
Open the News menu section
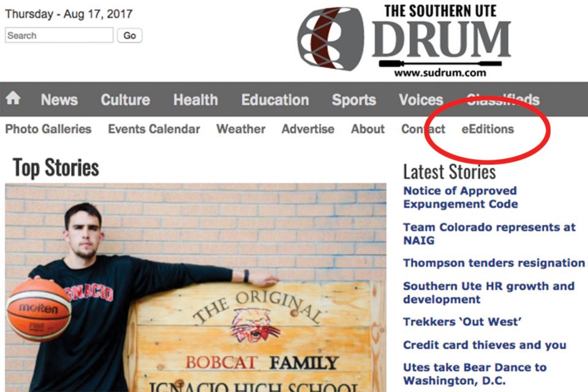point(59,100)
